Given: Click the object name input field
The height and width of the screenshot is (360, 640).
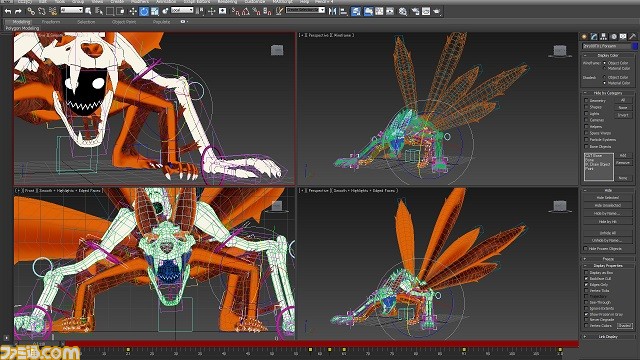Looking at the screenshot, I should 606,46.
